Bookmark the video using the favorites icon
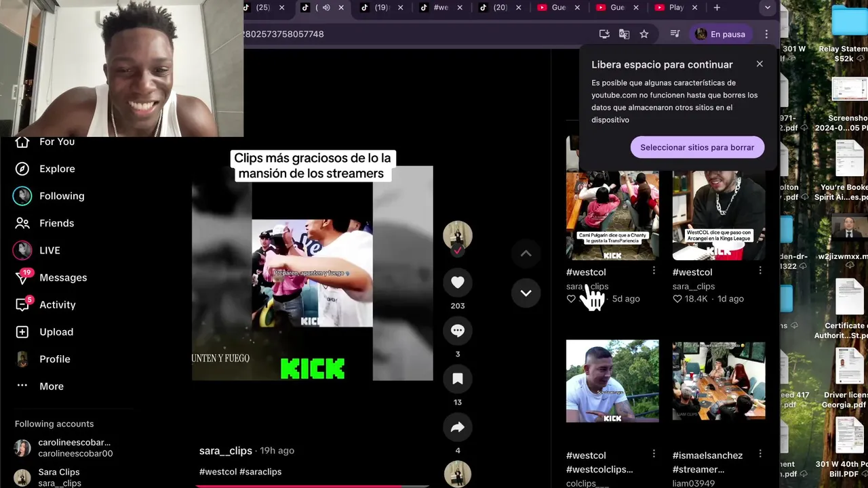Image resolution: width=868 pixels, height=488 pixels. coord(458,379)
